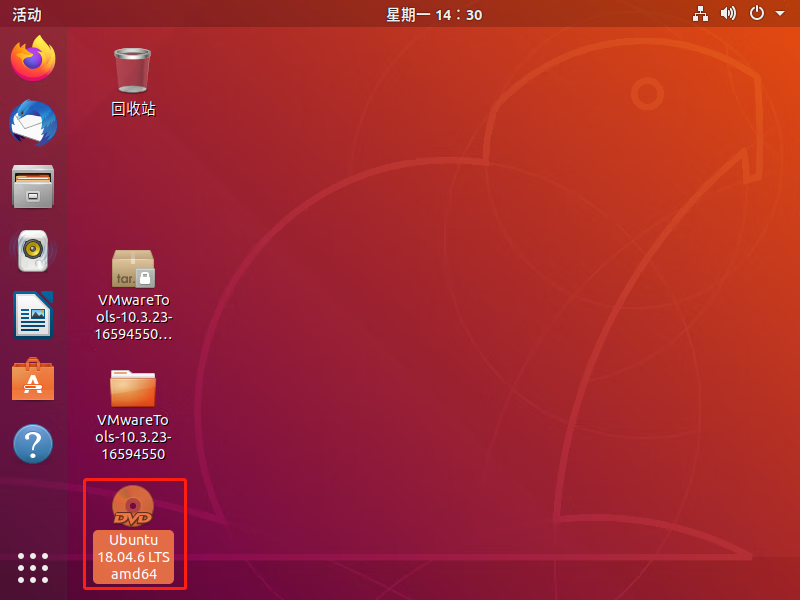Click the volume speaker icon
Screen dimensions: 800x600
pyautogui.click(x=728, y=14)
